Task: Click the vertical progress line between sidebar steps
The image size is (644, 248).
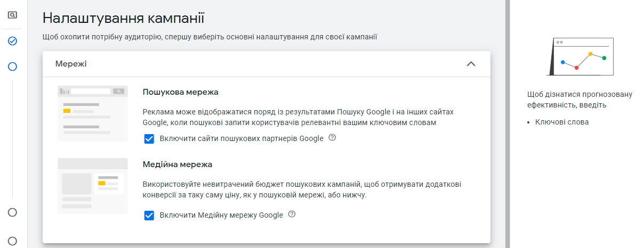Action: [x=13, y=139]
